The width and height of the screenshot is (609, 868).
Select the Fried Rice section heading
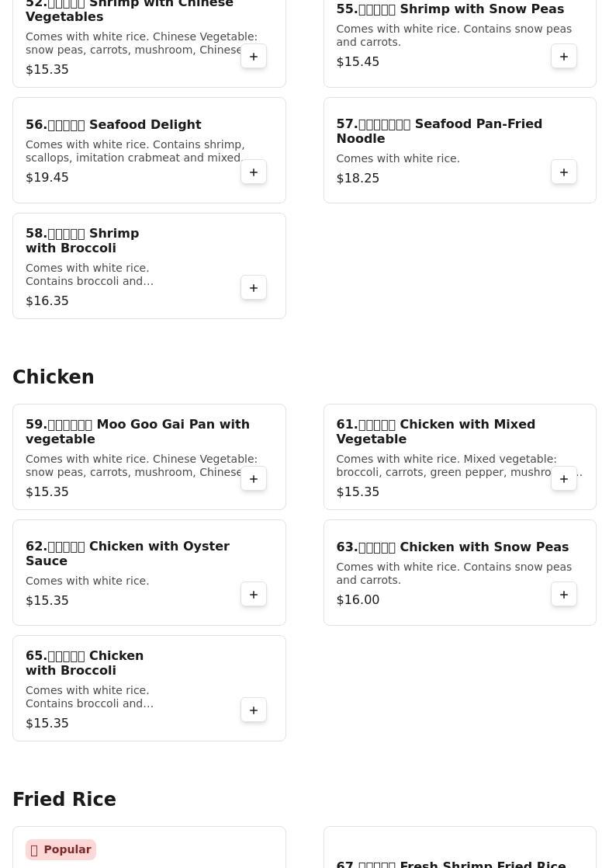click(x=64, y=800)
